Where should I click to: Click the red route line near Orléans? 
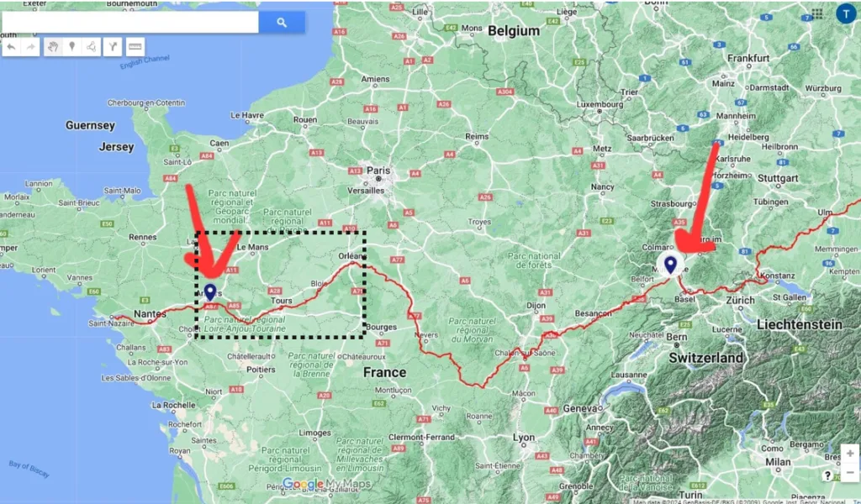351,263
